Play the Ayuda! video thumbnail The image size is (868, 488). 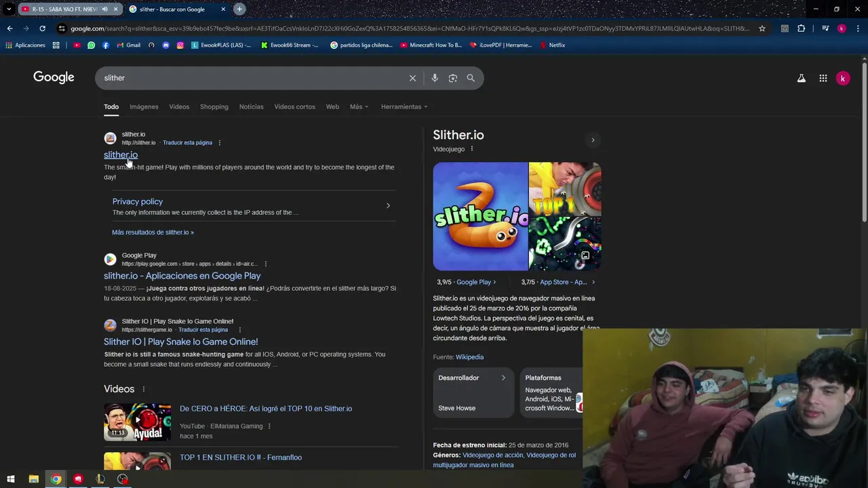pos(137,422)
